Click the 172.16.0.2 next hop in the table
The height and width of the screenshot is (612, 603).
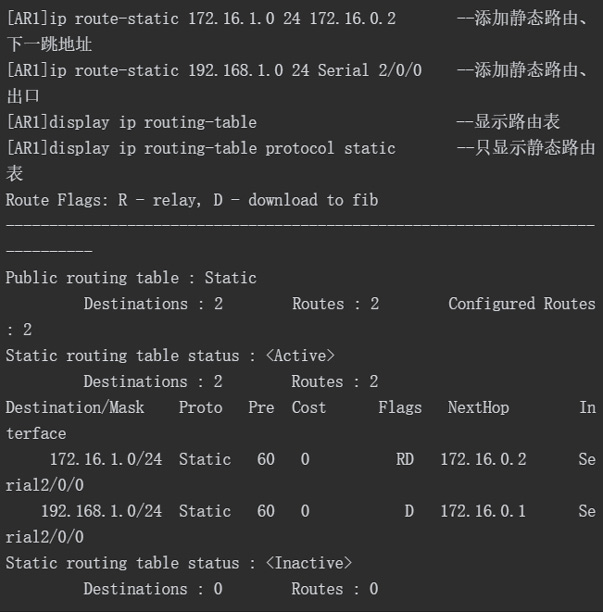click(483, 459)
